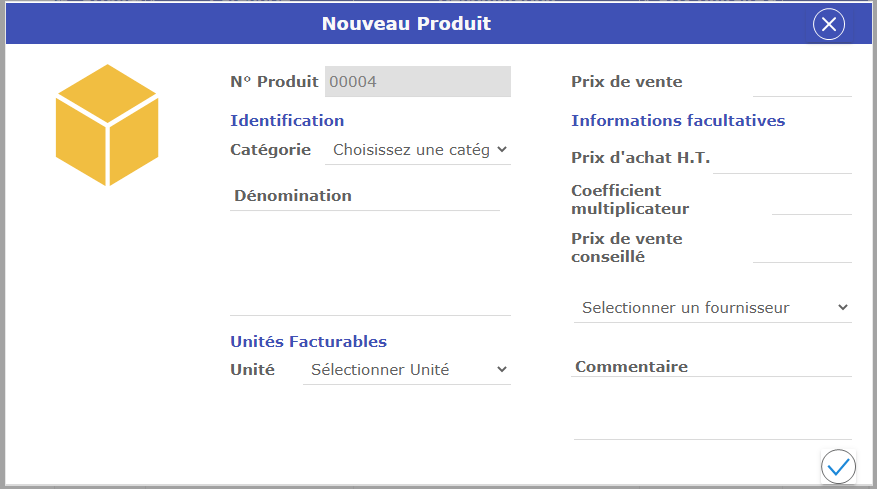Close the Nouveau Produit dialog
877x489 pixels.
pos(829,24)
